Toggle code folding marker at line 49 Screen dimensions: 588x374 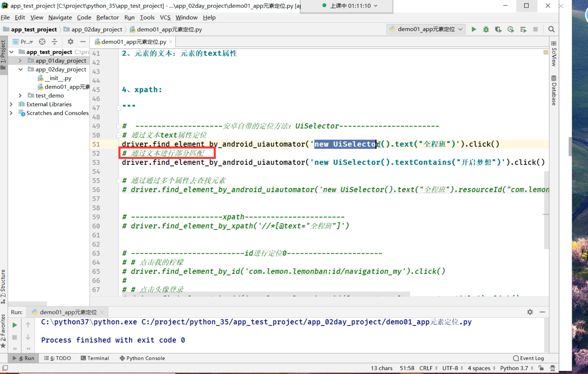pyautogui.click(x=118, y=126)
